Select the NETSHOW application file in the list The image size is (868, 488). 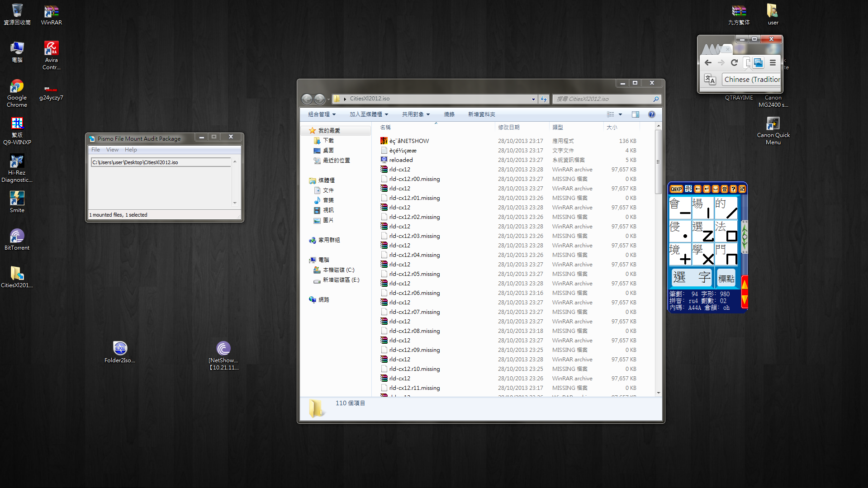coord(409,141)
